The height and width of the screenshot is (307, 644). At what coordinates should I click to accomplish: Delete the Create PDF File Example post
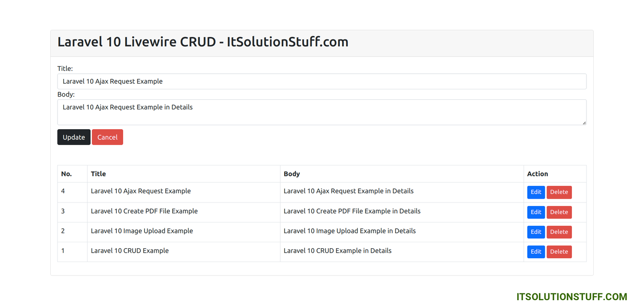(559, 212)
